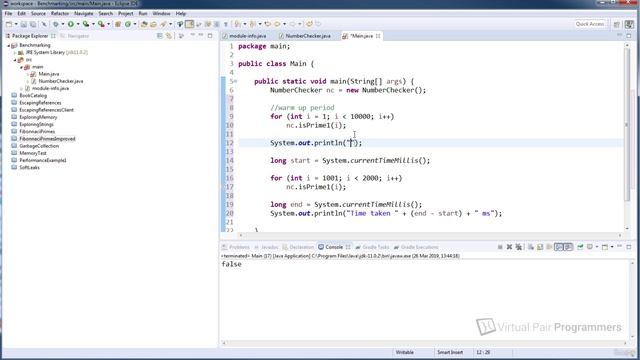Click Remove All Terminated Launches icon
Viewport: 640px width, 360px height.
click(x=518, y=247)
